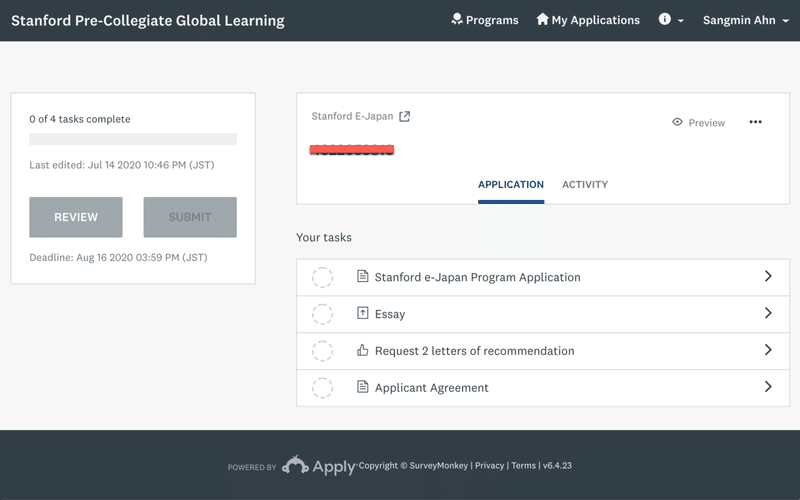Open the Privacy link in footer

click(x=489, y=465)
